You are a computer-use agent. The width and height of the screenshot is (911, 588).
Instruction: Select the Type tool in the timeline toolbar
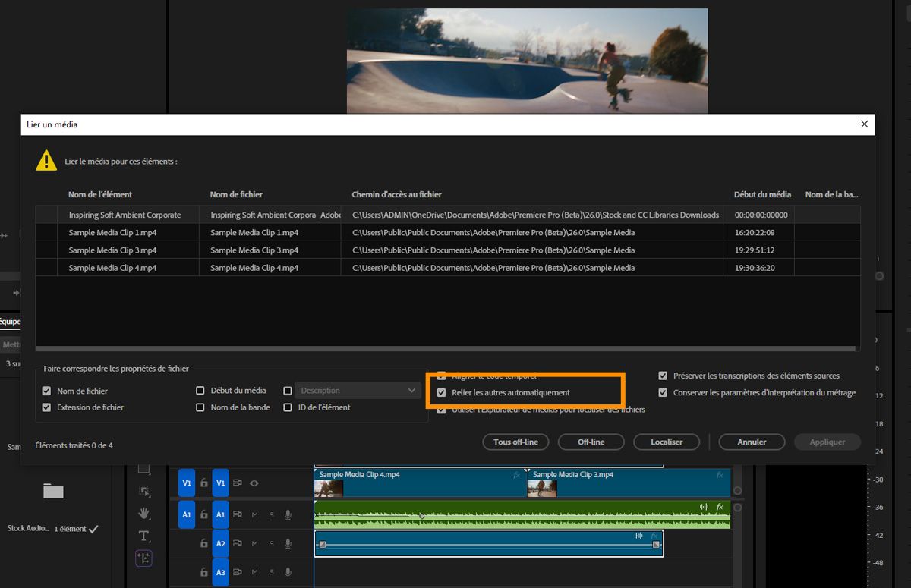(143, 536)
